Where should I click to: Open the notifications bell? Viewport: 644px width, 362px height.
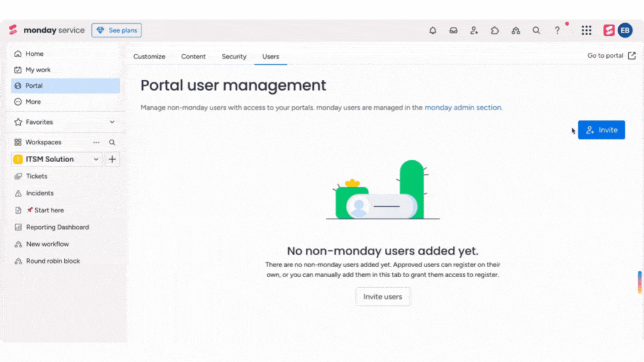(x=433, y=30)
